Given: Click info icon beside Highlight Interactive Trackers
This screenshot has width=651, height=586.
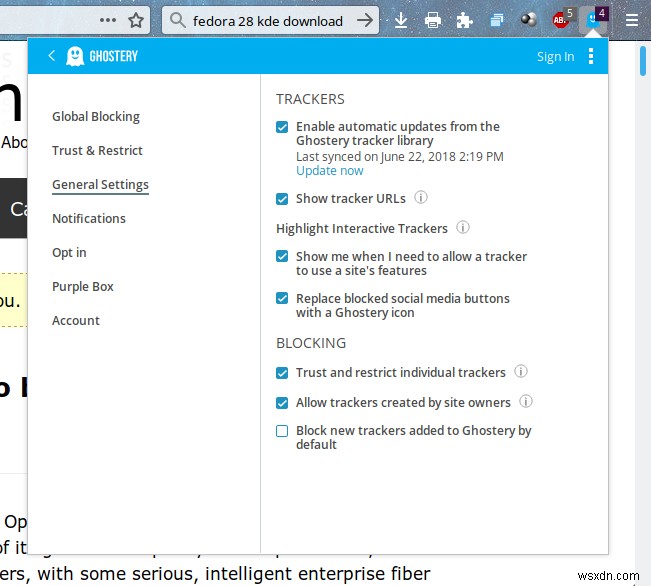Looking at the screenshot, I should (x=463, y=227).
